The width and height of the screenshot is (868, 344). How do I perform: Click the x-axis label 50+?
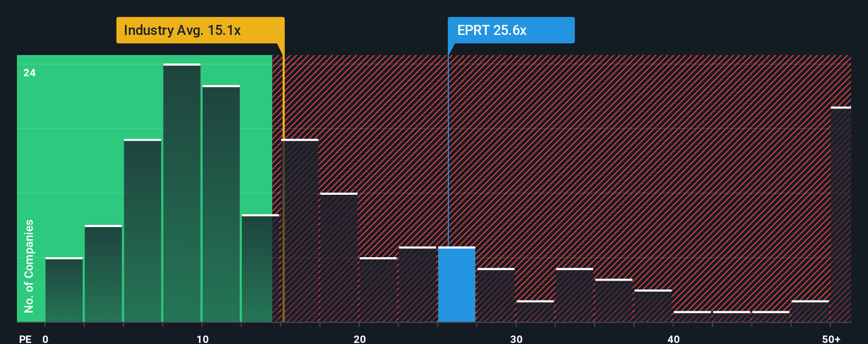coord(831,339)
